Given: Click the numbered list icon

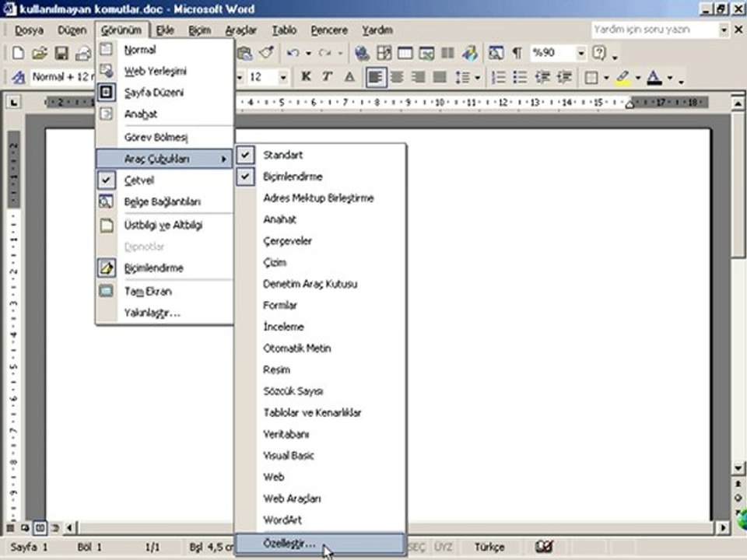Looking at the screenshot, I should (x=498, y=77).
